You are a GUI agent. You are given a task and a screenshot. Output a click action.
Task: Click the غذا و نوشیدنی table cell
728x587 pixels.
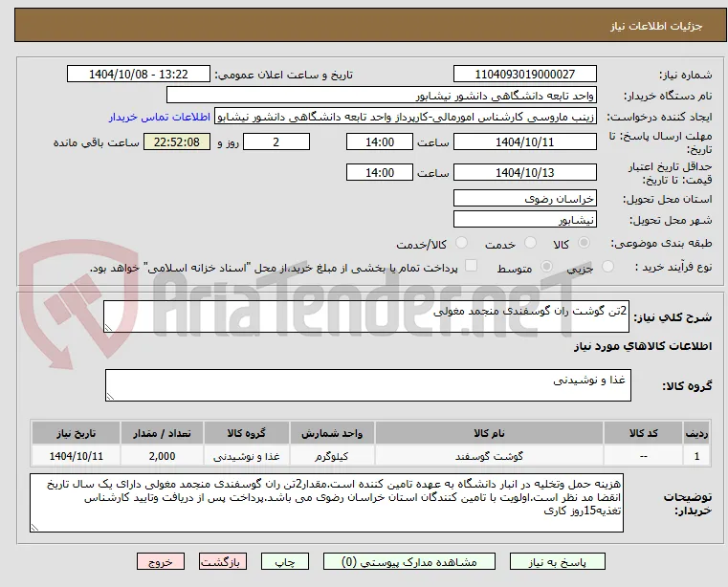tap(246, 456)
